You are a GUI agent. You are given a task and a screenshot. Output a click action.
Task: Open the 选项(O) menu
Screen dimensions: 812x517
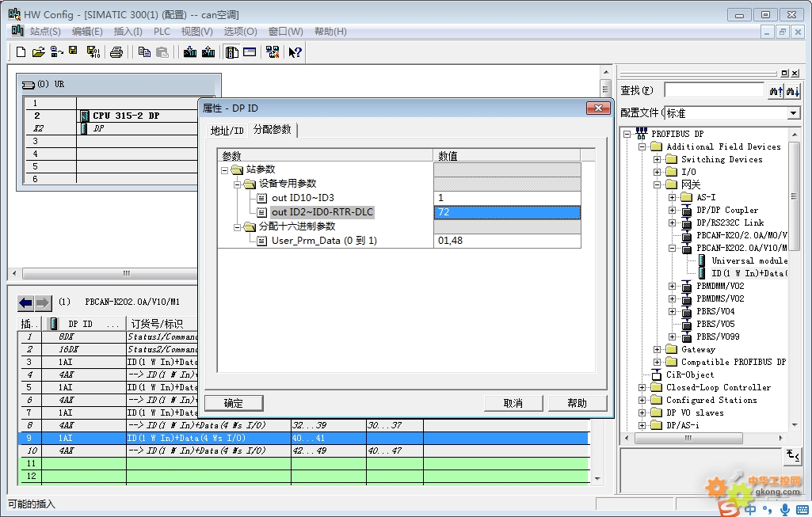(x=240, y=32)
